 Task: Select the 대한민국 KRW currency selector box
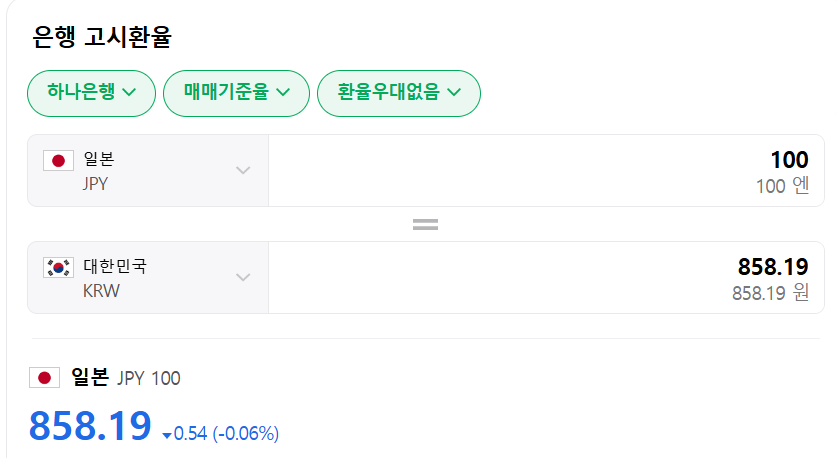[148, 277]
